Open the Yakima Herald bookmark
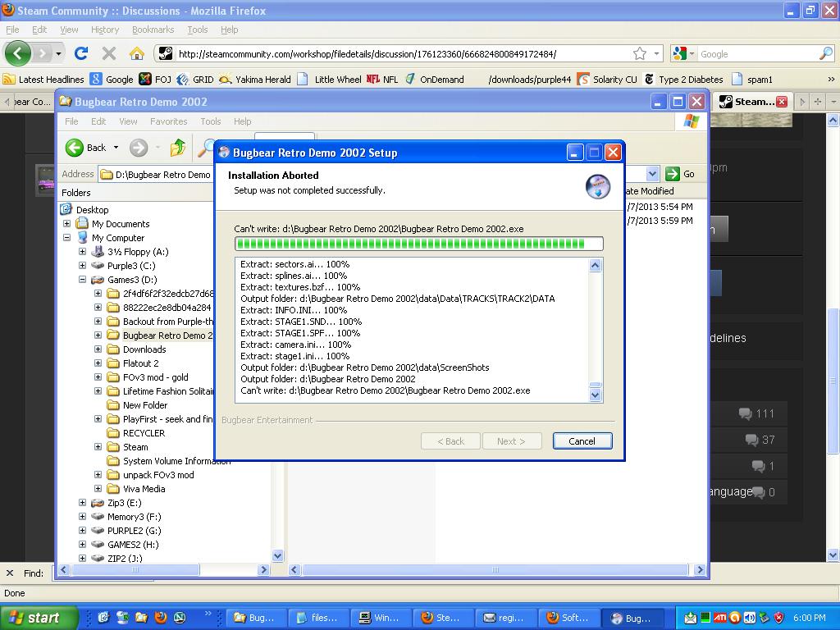Screen dimensions: 840x630 coord(255,80)
